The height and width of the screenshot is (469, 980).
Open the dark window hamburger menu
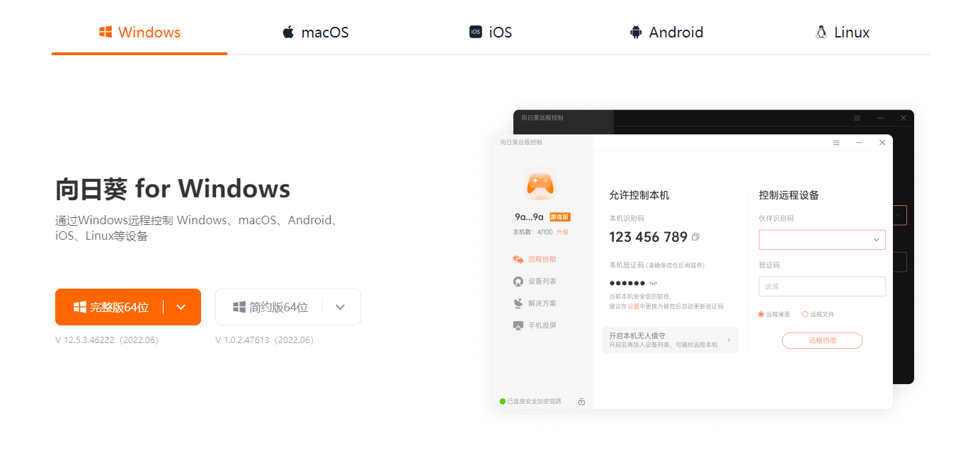pyautogui.click(x=857, y=117)
